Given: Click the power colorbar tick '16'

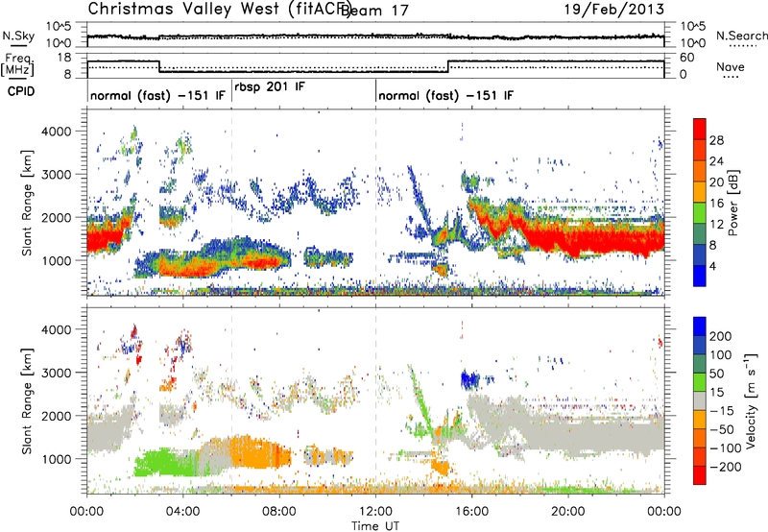Looking at the screenshot, I should (716, 204).
